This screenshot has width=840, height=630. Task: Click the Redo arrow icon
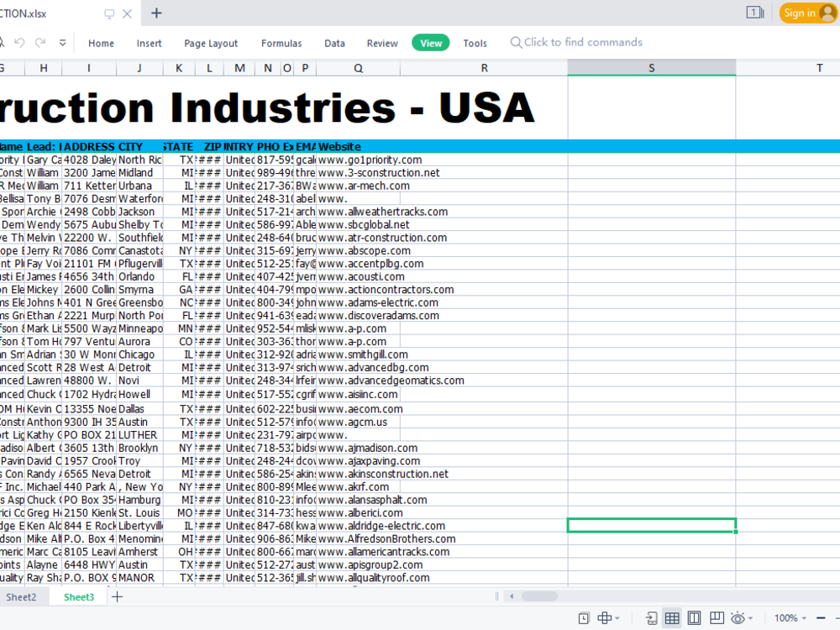click(40, 43)
